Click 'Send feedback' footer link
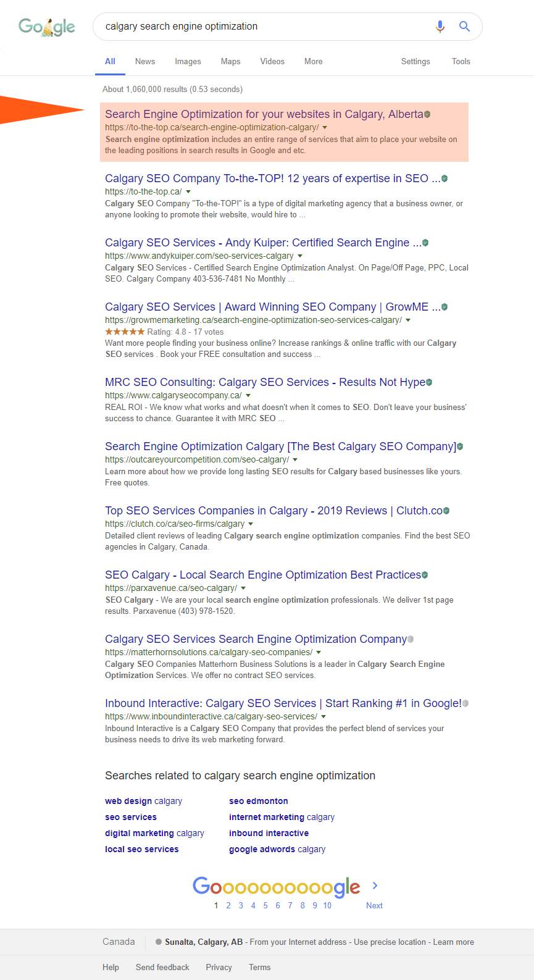Viewport: 534px width, 980px height. tap(162, 968)
